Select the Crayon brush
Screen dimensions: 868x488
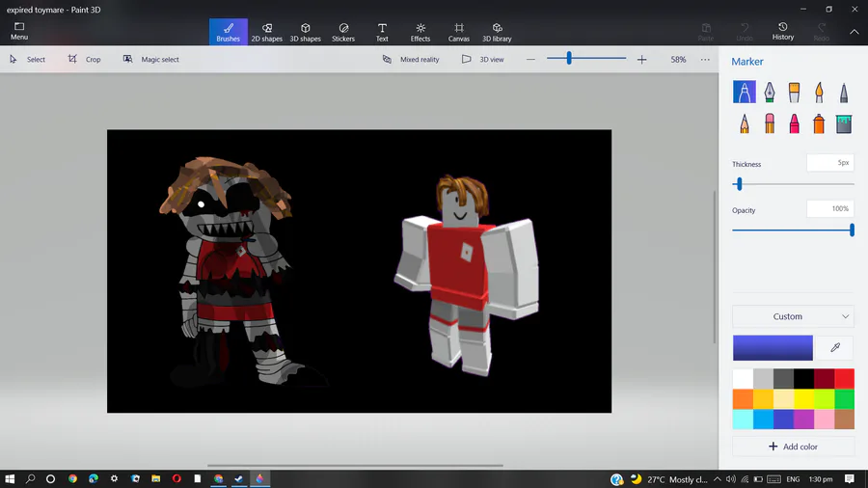[x=794, y=123]
